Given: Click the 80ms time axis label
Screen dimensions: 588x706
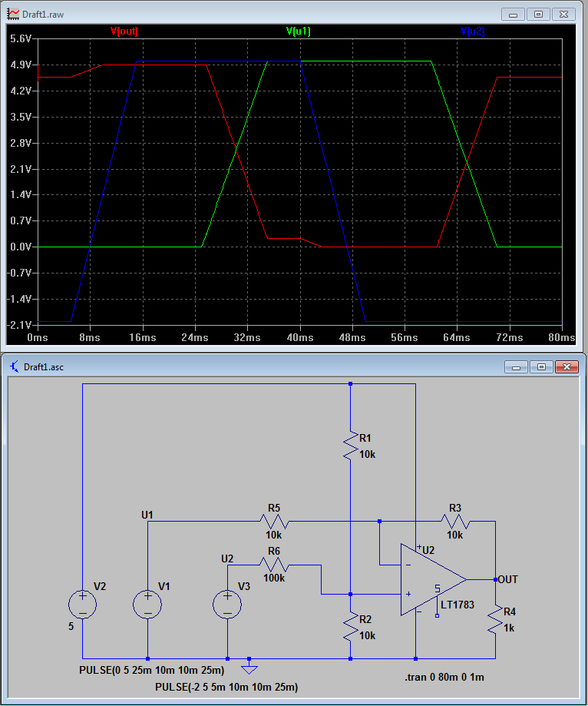Looking at the screenshot, I should (562, 338).
